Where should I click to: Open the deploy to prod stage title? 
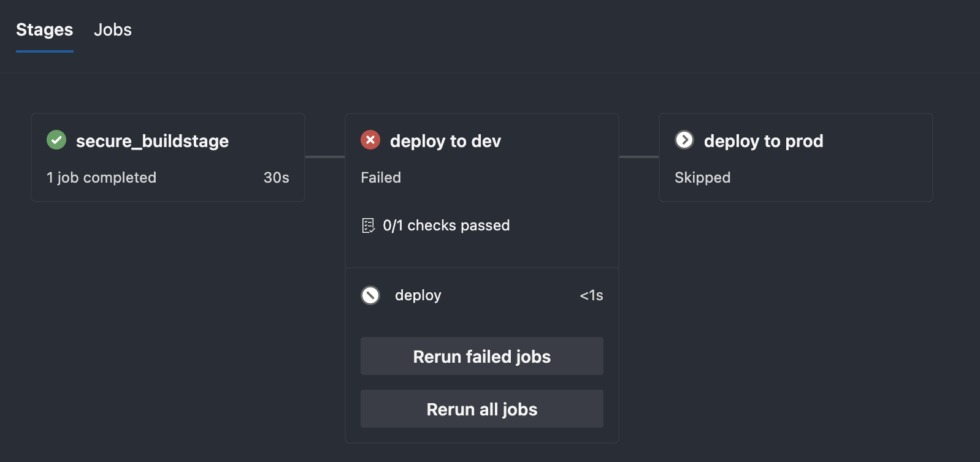pyautogui.click(x=764, y=141)
